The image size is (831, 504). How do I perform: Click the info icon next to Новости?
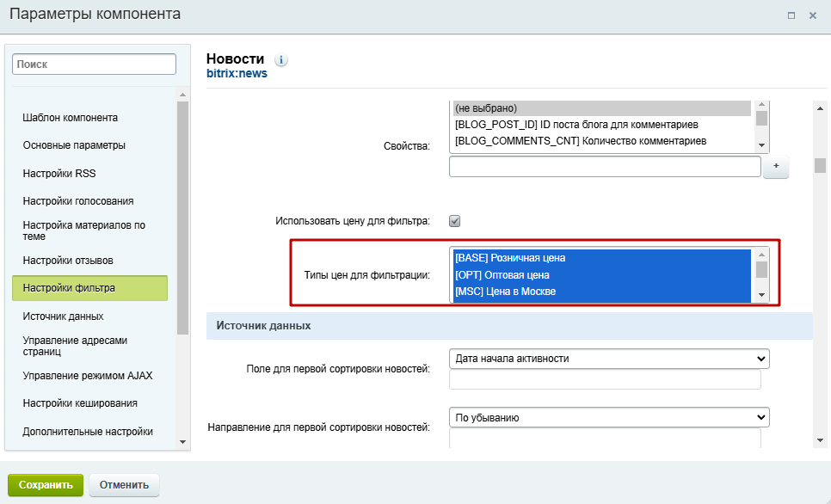pos(281,60)
